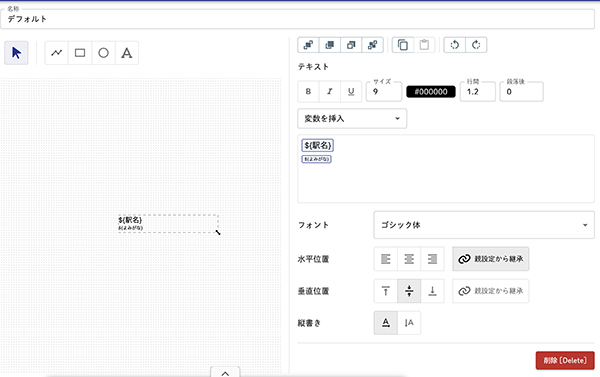Activate the text tool A
The width and height of the screenshot is (600, 377).
(127, 53)
